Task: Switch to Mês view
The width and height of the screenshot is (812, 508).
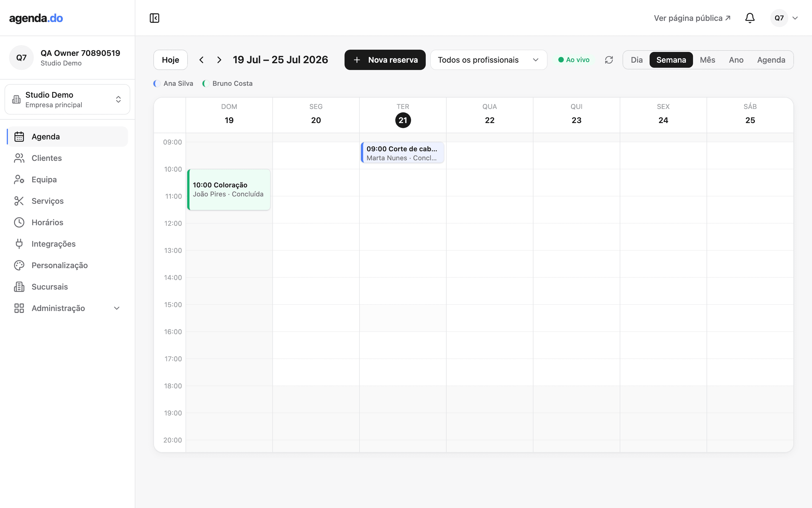Action: pyautogui.click(x=707, y=60)
